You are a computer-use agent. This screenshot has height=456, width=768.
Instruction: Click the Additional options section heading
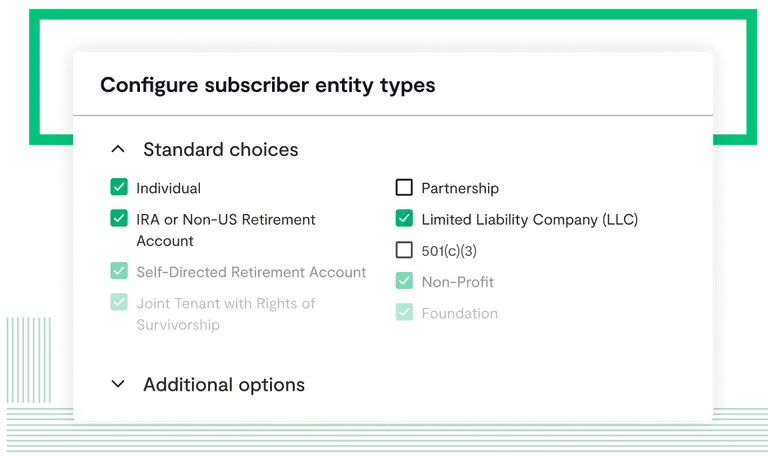pos(223,384)
